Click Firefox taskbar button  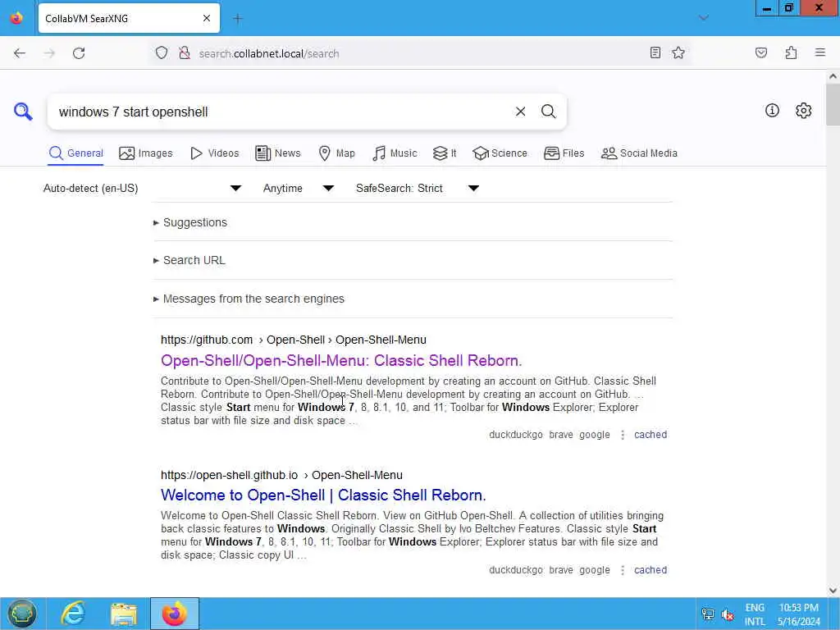175,614
